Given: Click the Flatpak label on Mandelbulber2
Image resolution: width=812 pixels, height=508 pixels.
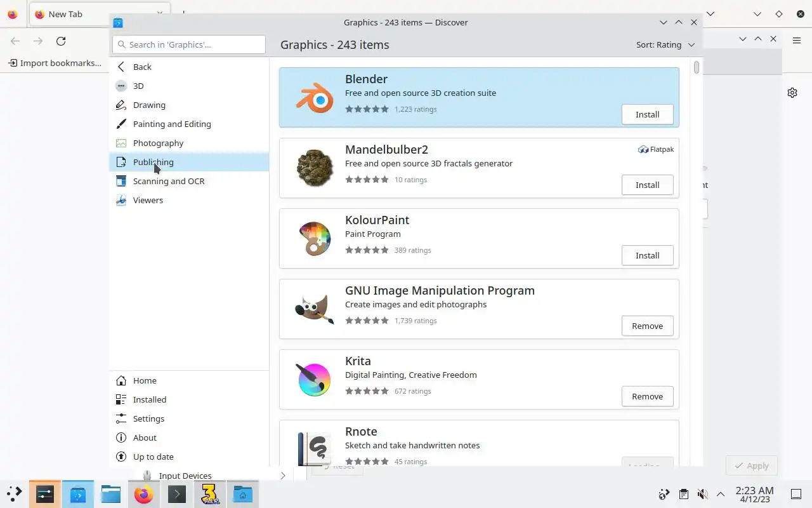Looking at the screenshot, I should (x=656, y=150).
